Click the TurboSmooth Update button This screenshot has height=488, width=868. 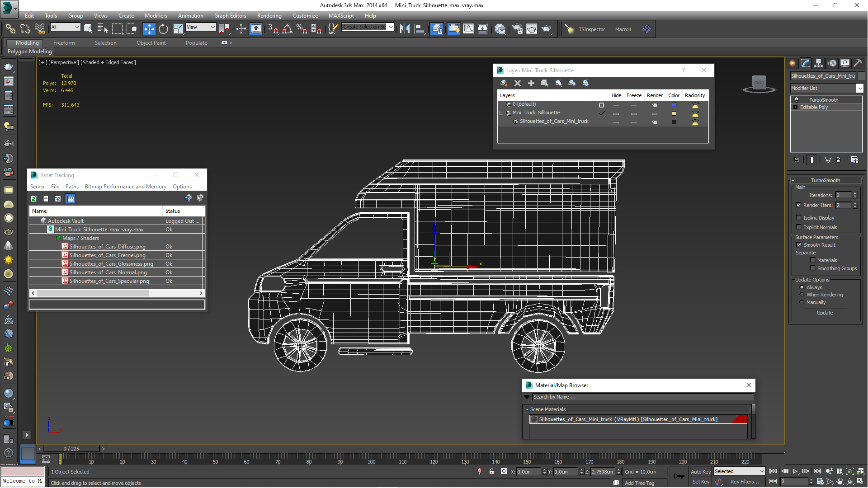[x=825, y=313]
